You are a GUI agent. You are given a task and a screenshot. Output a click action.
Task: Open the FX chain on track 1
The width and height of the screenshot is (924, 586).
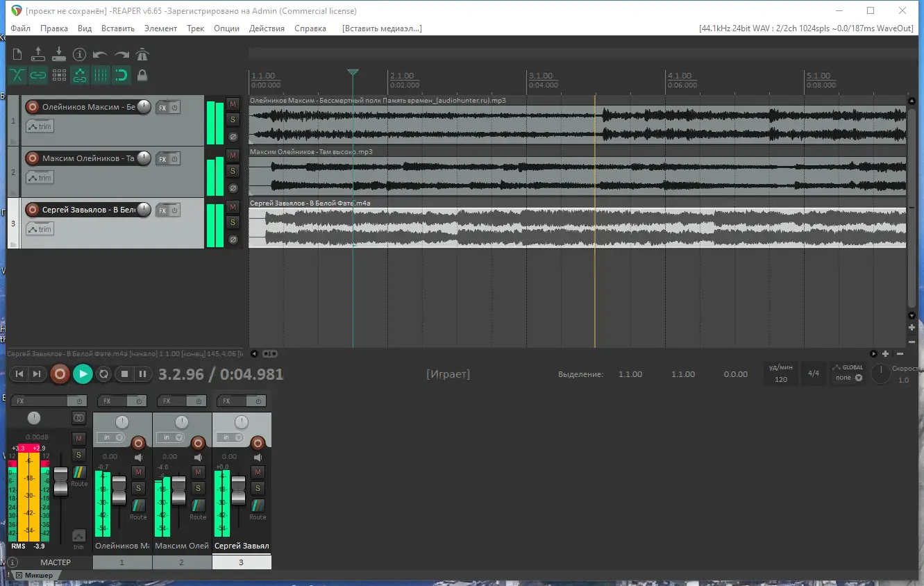point(162,108)
